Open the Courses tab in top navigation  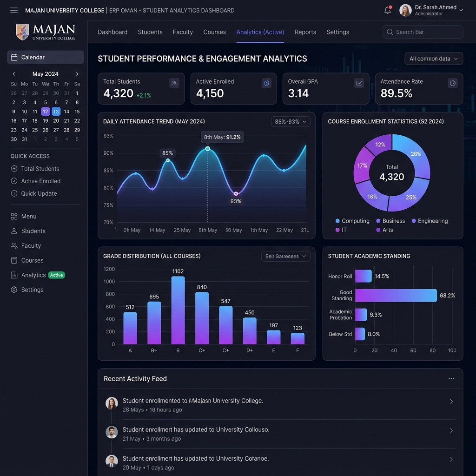pos(215,32)
